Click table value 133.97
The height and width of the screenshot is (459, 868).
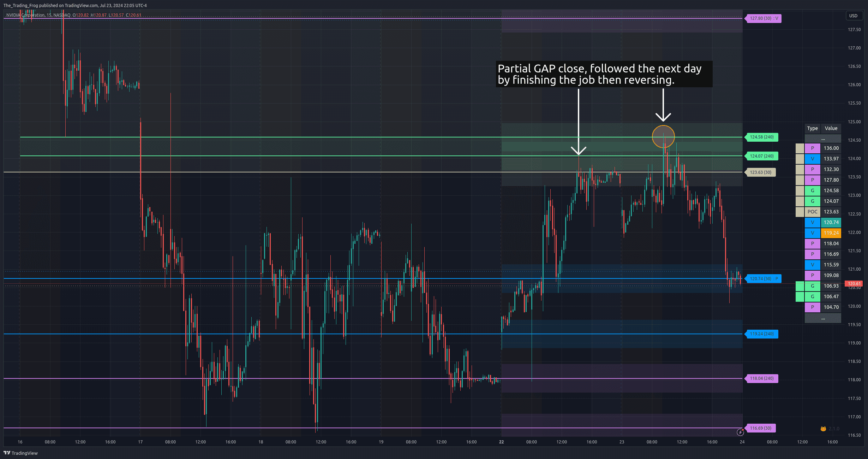(831, 159)
